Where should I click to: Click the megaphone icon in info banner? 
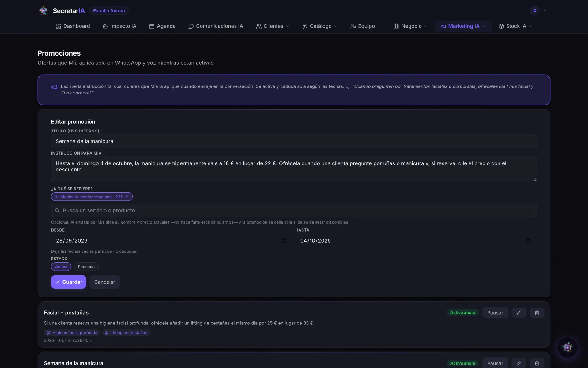coord(54,87)
